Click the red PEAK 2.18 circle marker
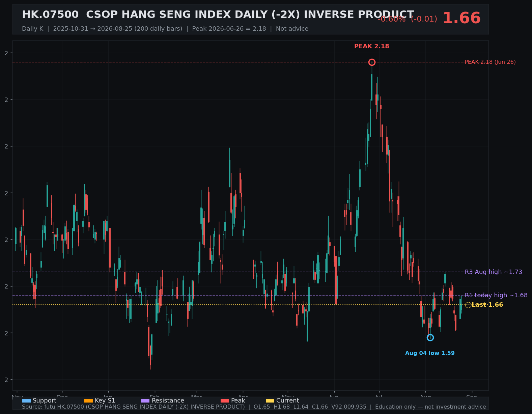This screenshot has height=414, width=532. coord(372,62)
